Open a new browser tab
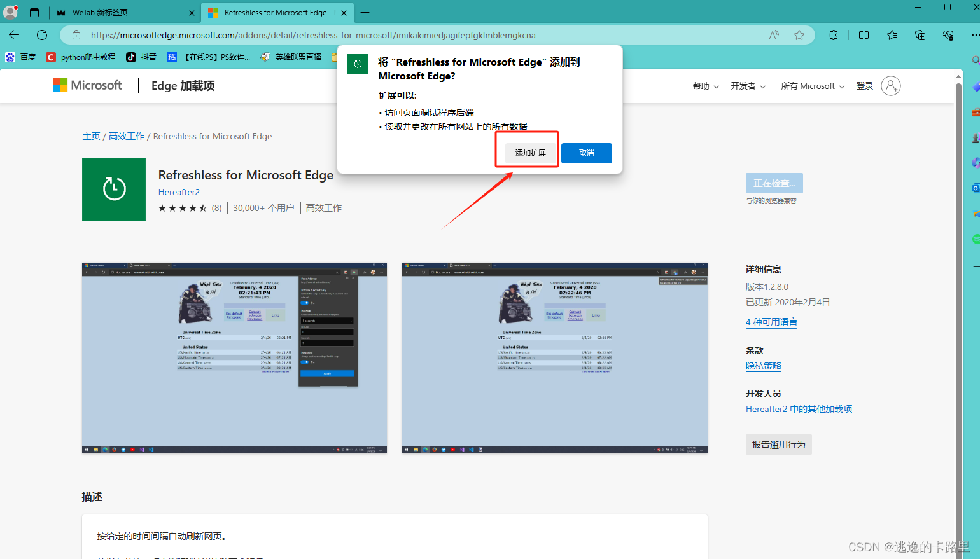Viewport: 980px width, 559px height. (365, 13)
